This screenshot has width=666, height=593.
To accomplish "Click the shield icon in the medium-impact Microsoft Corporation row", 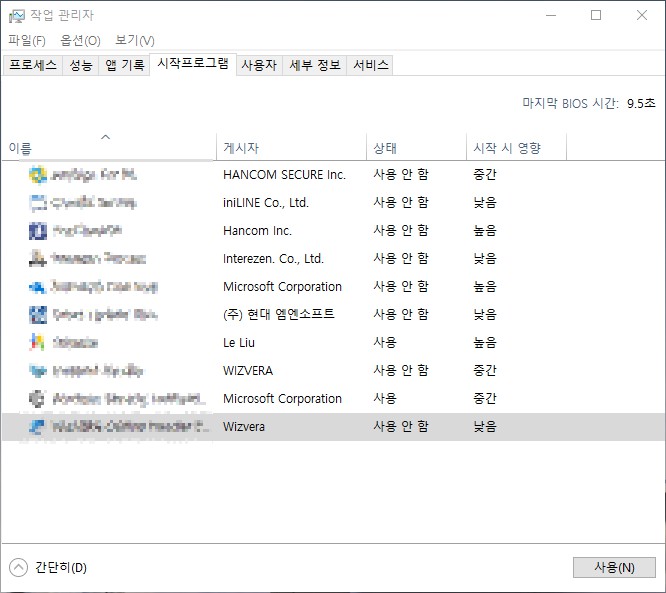I will pos(37,399).
